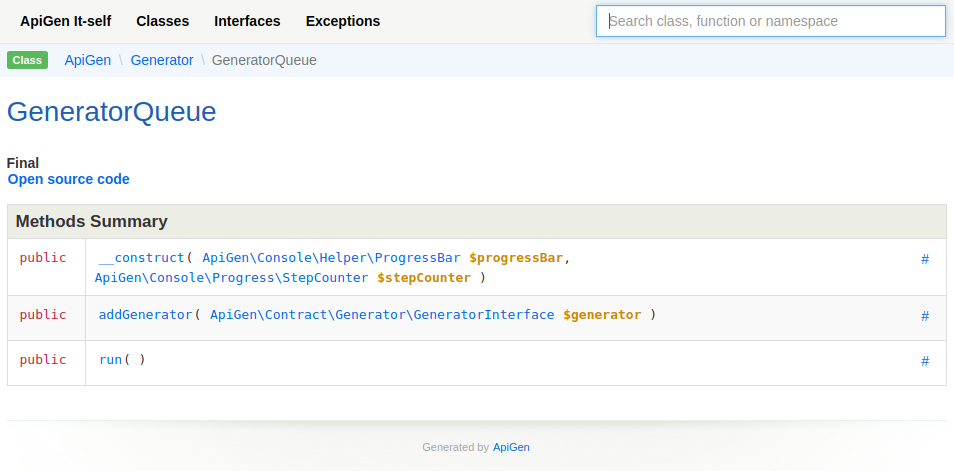
Task: Open the Interfaces navigation item
Action: [x=247, y=21]
